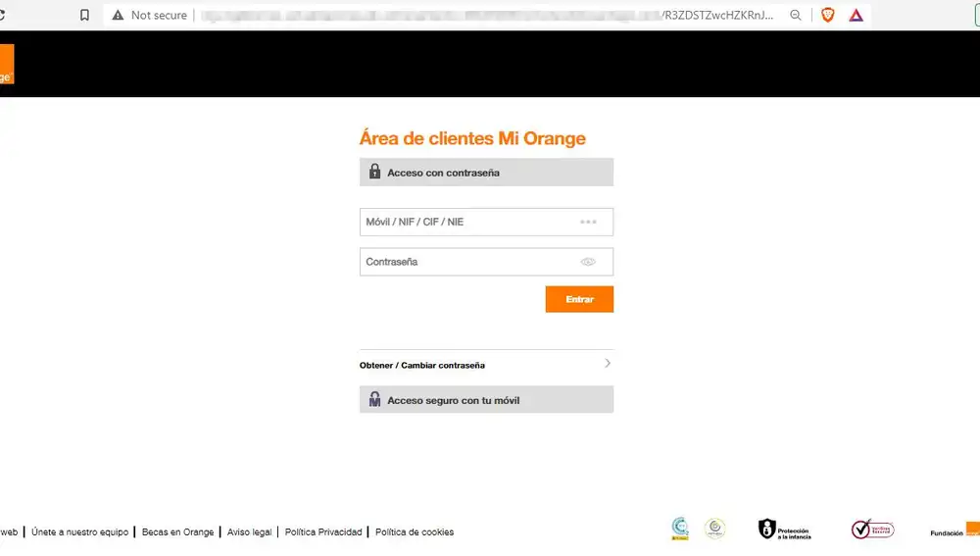Click the Protección a la infancia badge

tap(785, 530)
